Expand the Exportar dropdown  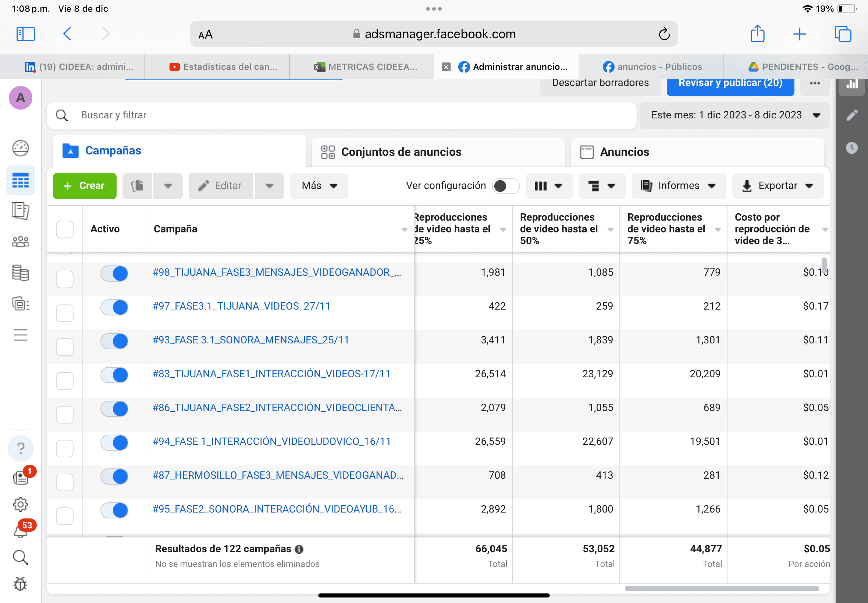click(x=778, y=186)
